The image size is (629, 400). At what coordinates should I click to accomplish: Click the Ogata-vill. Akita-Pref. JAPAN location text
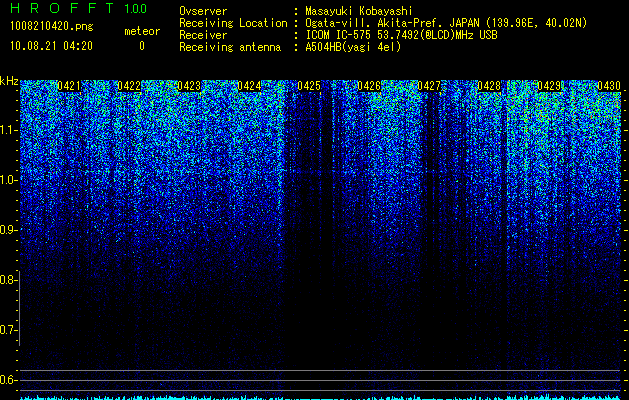pos(446,23)
